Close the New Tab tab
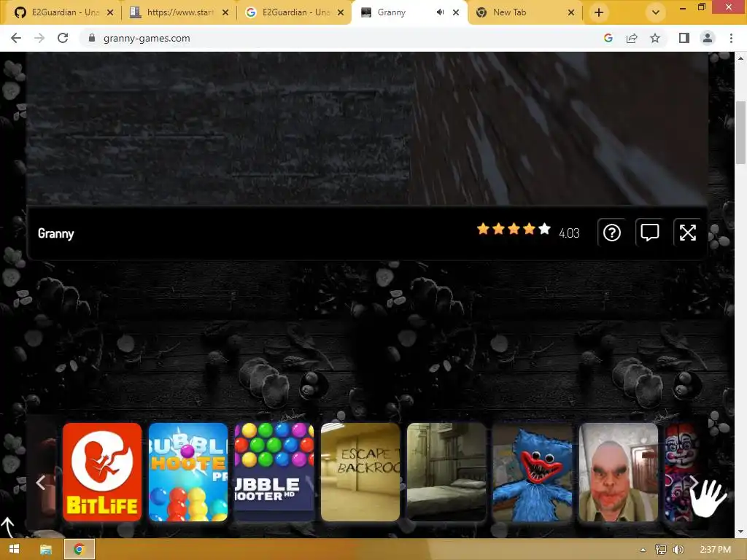The image size is (747, 560). coord(571,12)
